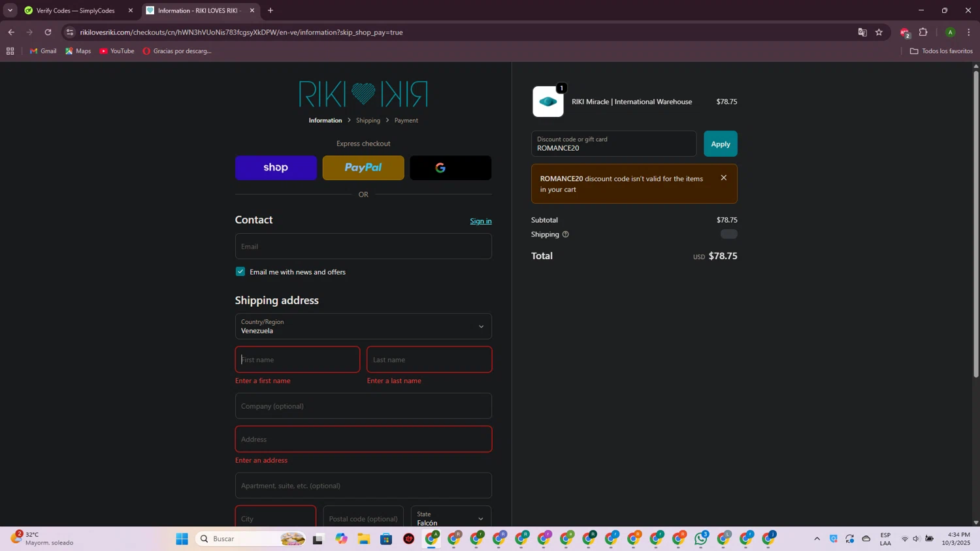
Task: Click the Company (optional) field
Action: tap(363, 406)
